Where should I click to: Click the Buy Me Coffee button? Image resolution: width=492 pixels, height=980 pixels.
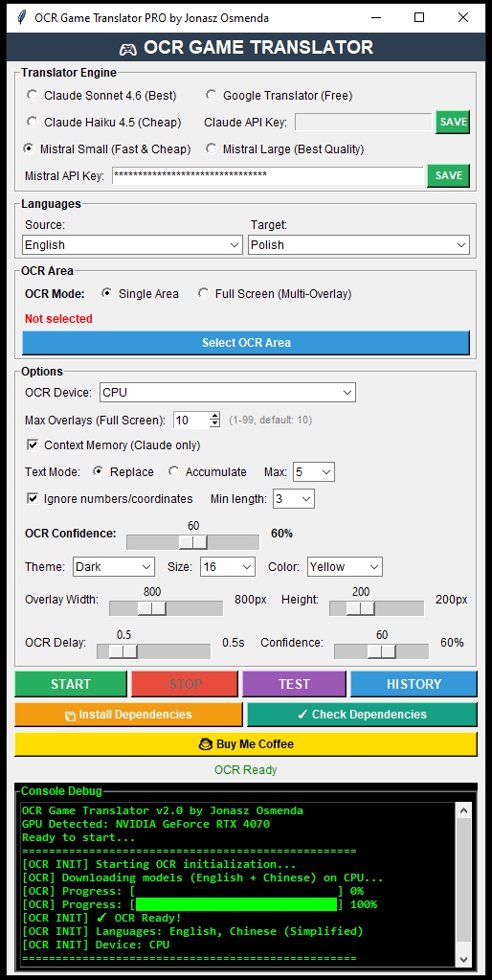click(x=246, y=744)
